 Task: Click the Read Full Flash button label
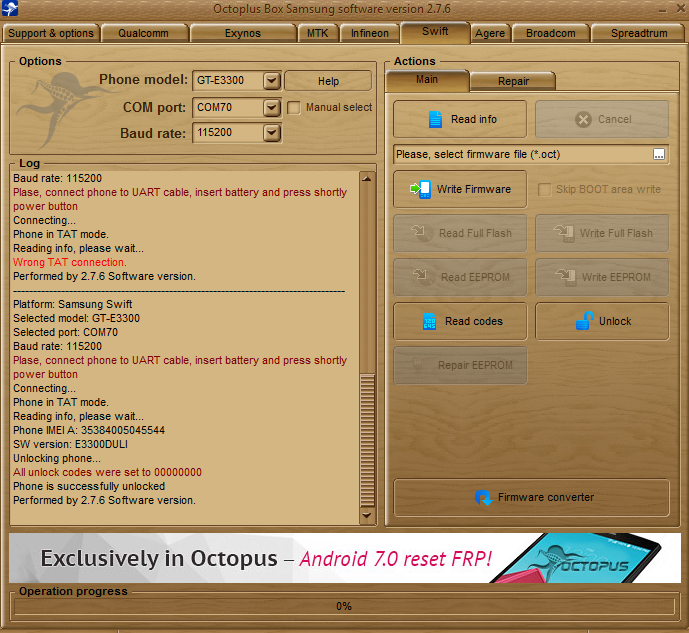pyautogui.click(x=475, y=233)
